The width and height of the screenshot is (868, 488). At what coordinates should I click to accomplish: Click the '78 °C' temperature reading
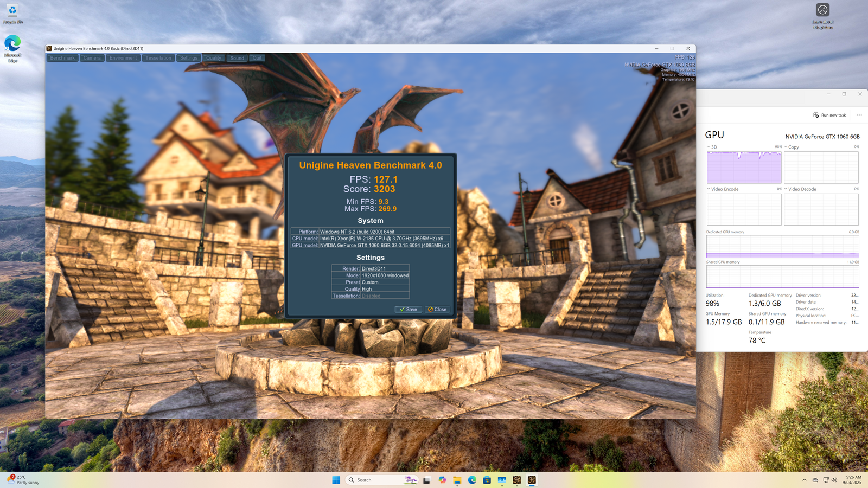point(757,341)
